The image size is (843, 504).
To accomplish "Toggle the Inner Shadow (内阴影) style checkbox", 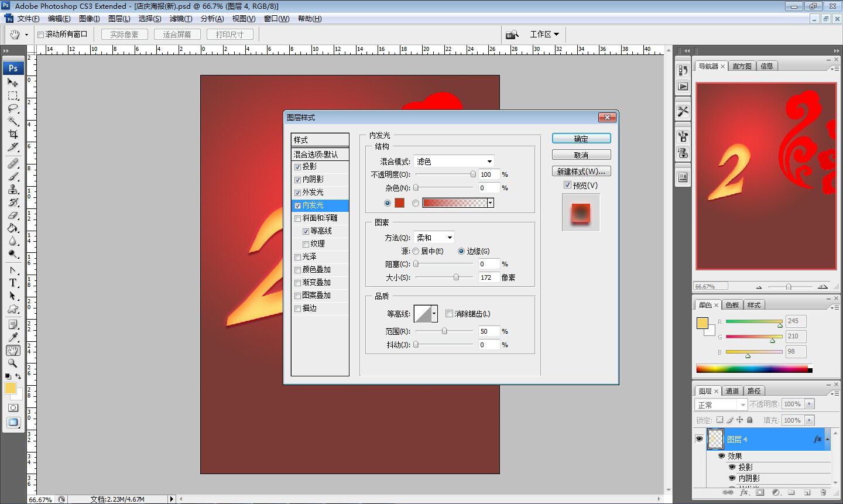I will [298, 180].
